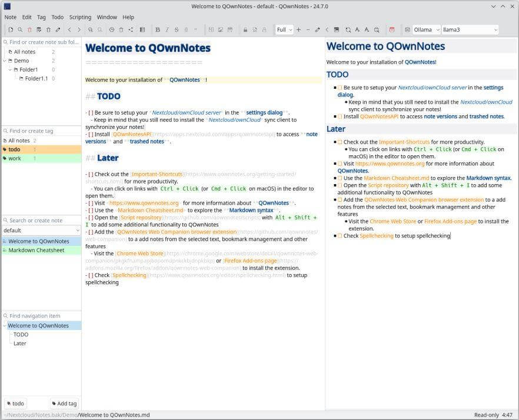
Task: Check the 'Install QOwnNotesAPI' checkbox in preview
Action: point(340,116)
